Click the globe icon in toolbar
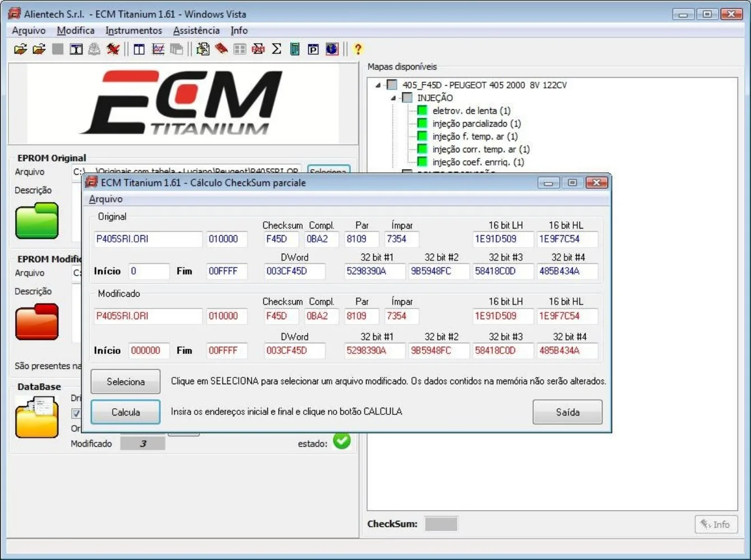 point(332,49)
